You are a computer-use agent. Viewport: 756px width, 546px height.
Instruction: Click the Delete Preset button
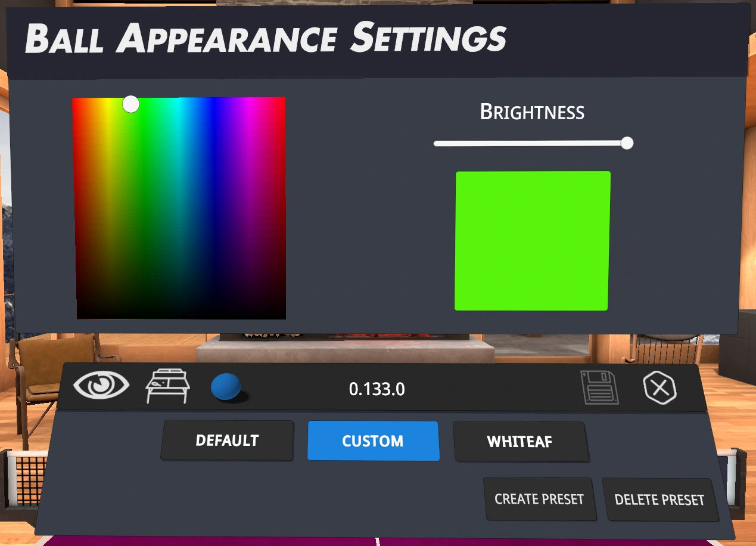pos(659,500)
